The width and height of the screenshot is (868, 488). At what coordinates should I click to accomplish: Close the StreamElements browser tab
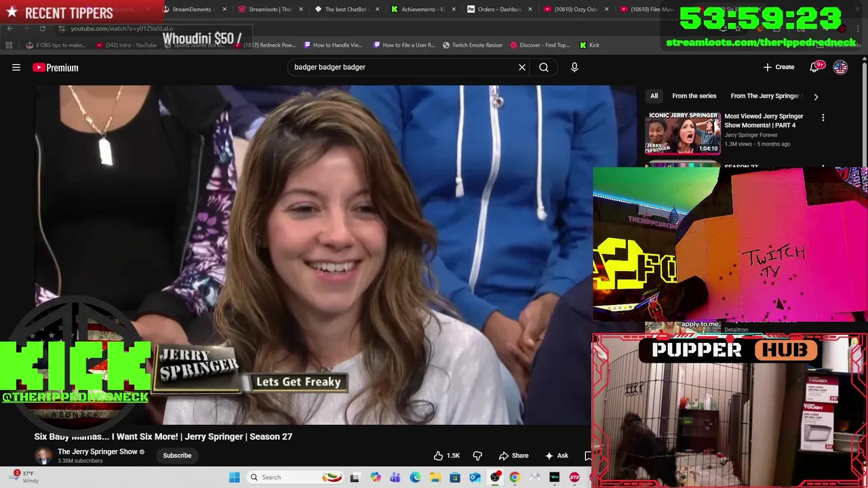click(224, 9)
